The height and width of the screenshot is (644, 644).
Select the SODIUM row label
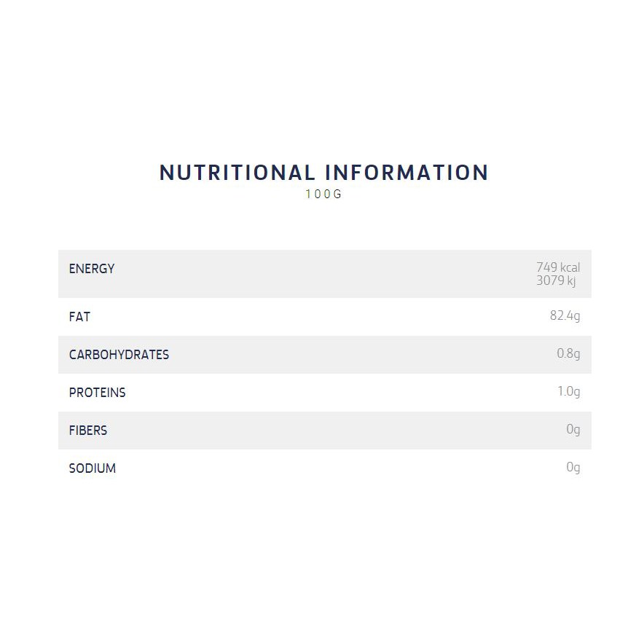click(93, 468)
